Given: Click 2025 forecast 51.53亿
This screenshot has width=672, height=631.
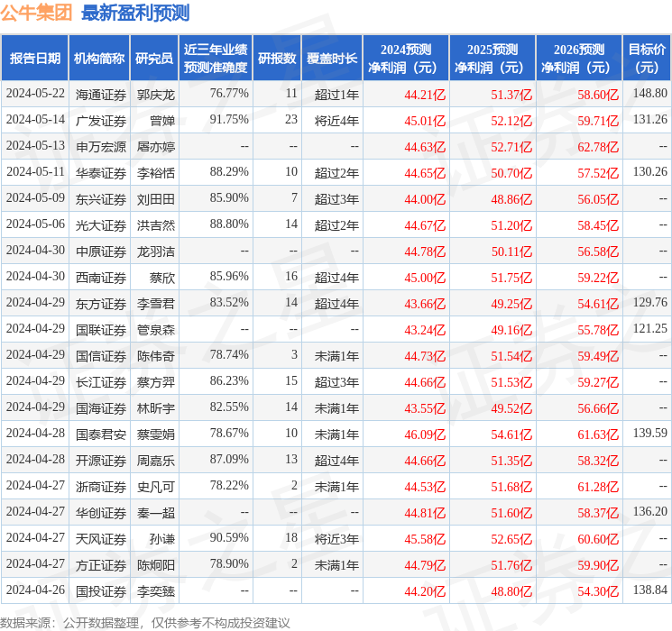Looking at the screenshot, I should coord(511,382).
